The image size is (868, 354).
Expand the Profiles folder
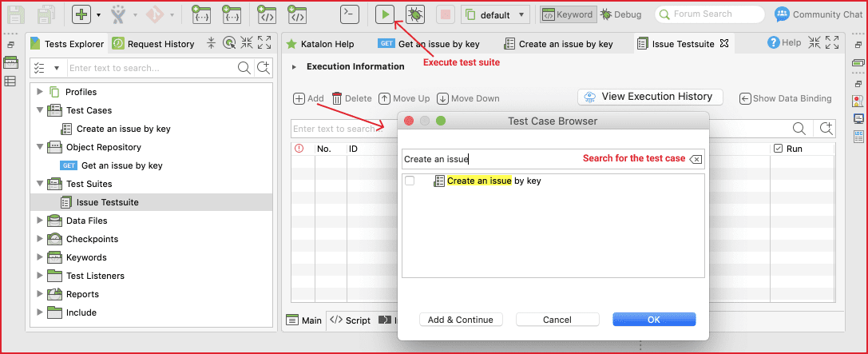click(39, 92)
